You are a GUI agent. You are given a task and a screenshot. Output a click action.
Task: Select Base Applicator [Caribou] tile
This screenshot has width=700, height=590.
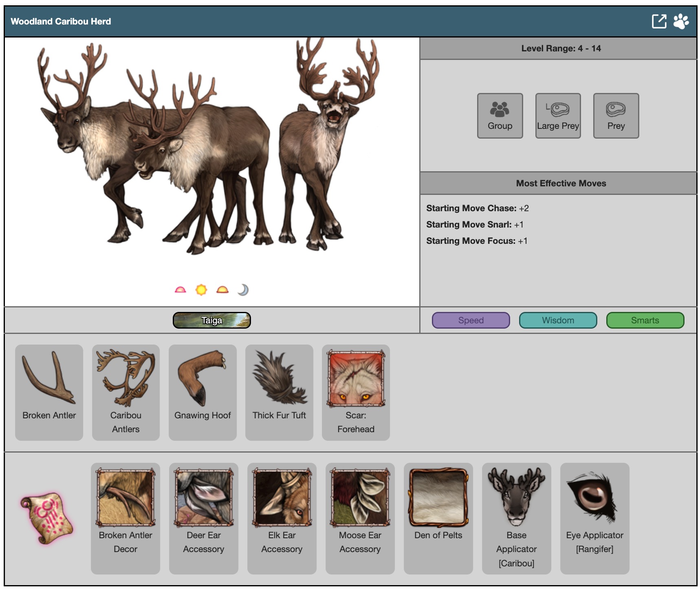[516, 518]
